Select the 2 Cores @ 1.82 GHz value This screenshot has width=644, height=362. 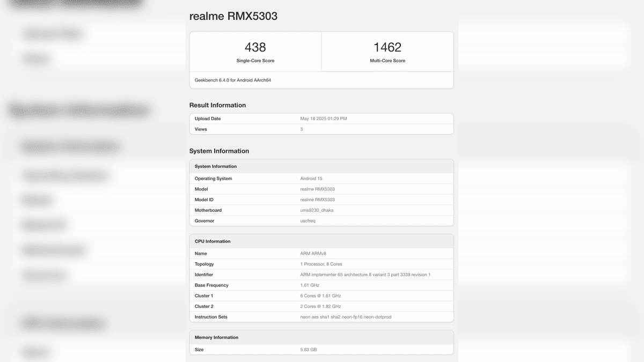pos(320,306)
